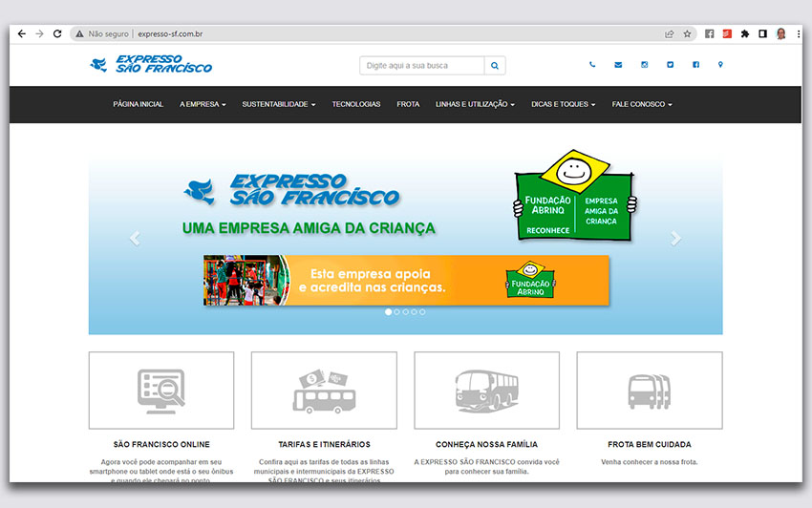Submit search with the magnifier button

point(495,66)
